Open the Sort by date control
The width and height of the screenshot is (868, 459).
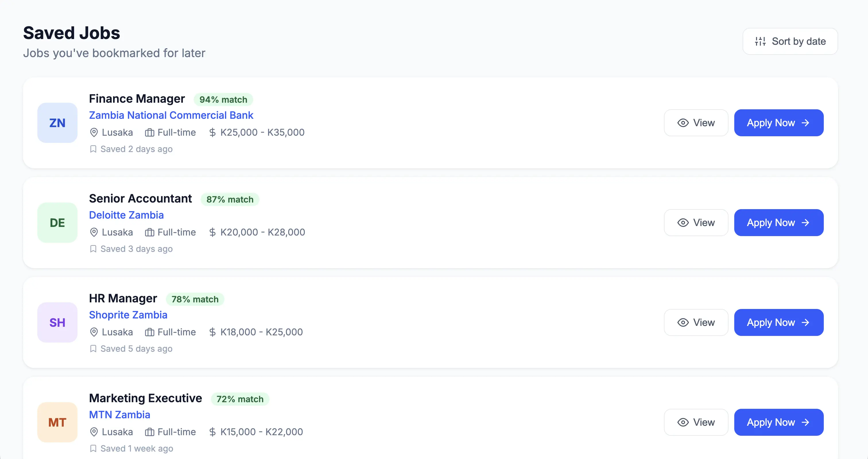790,41
